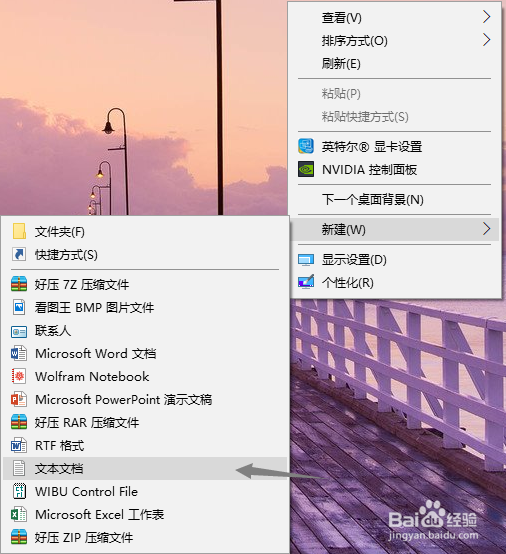Viewport: 506px width, 554px height.
Task: Click the Word icon beside RTF 格式
Action: coord(19,445)
